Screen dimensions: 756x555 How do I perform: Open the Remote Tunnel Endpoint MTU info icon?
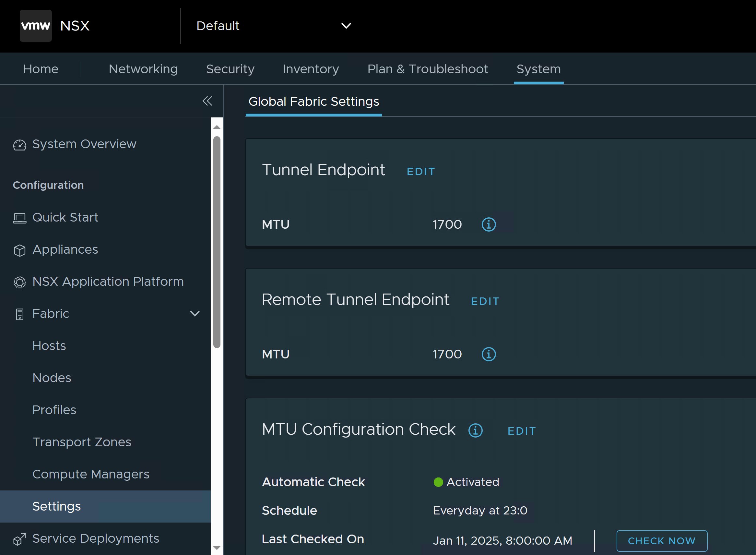click(489, 354)
